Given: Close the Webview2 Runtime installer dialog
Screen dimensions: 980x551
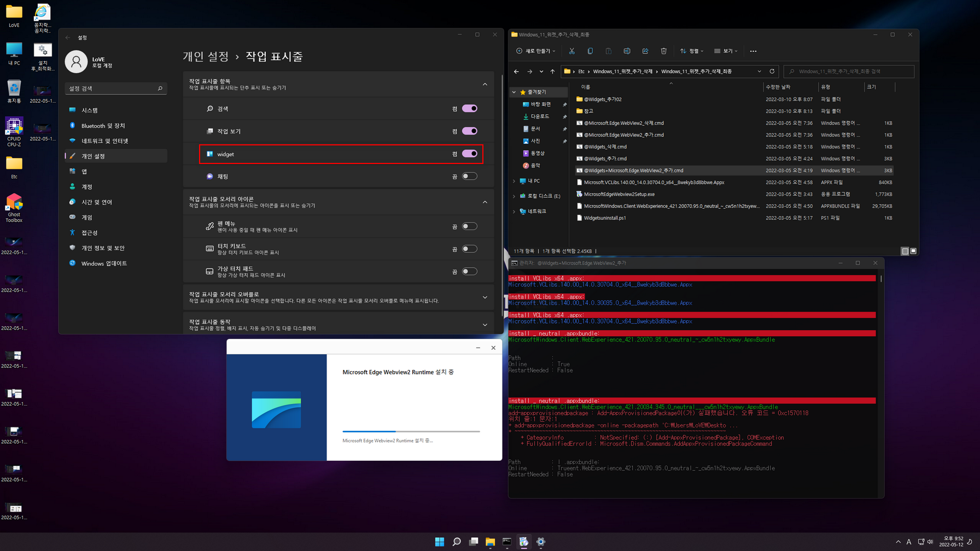Looking at the screenshot, I should (x=493, y=348).
